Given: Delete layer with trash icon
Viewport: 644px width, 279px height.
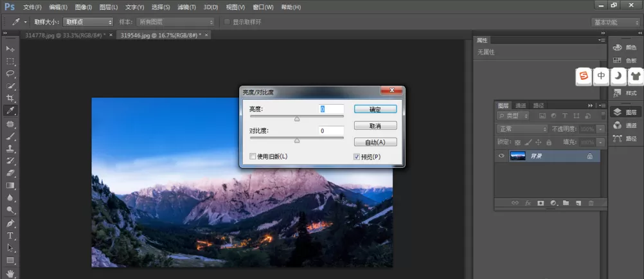Looking at the screenshot, I should point(591,203).
